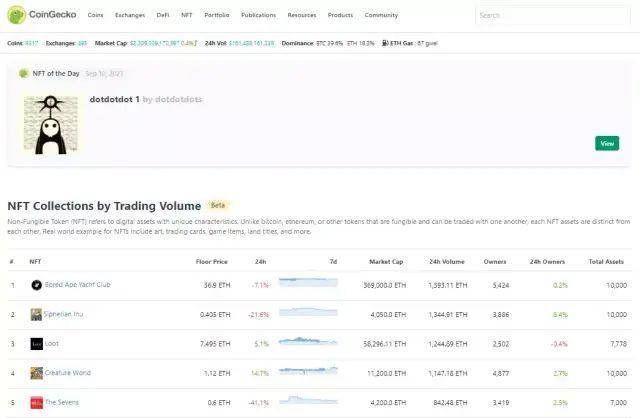Image resolution: width=640 pixels, height=418 pixels.
Task: Click the ETH Gas gwei value
Action: coord(427,43)
